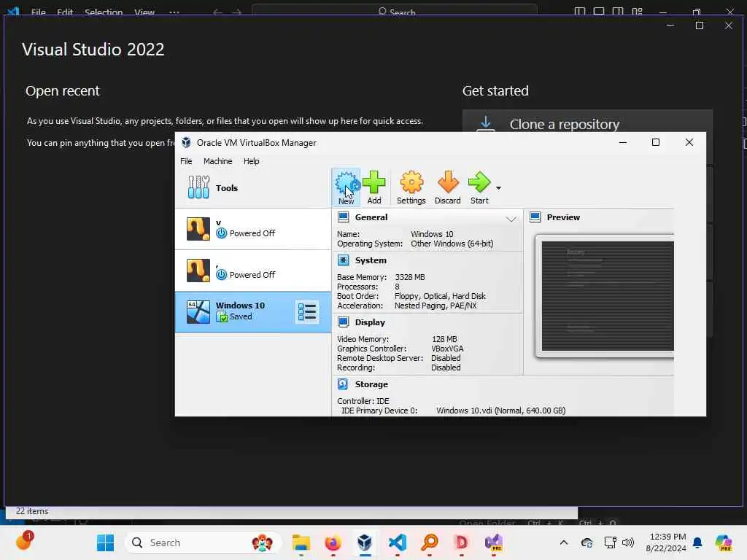This screenshot has width=747, height=560.
Task: Click the taskbar Search box
Action: pyautogui.click(x=204, y=542)
